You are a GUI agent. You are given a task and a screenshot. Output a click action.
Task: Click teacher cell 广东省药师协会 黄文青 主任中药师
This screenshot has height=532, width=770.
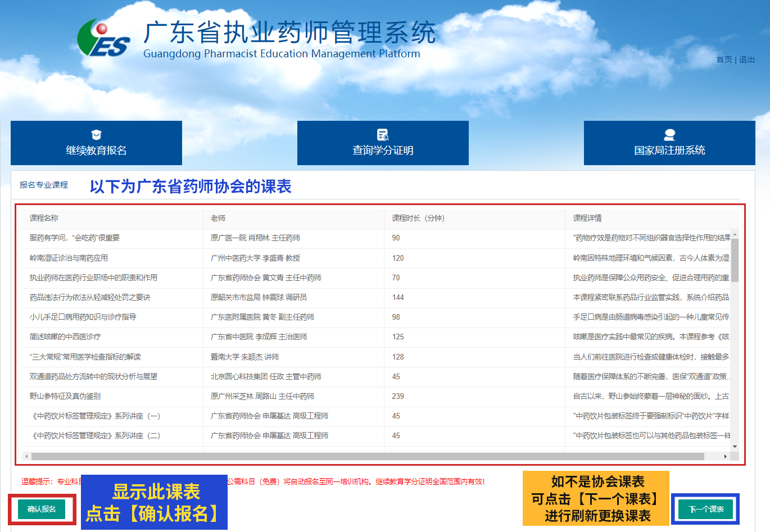[266, 278]
